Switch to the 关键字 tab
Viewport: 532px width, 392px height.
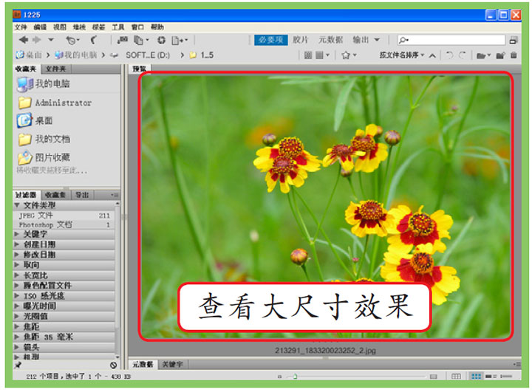tap(173, 364)
